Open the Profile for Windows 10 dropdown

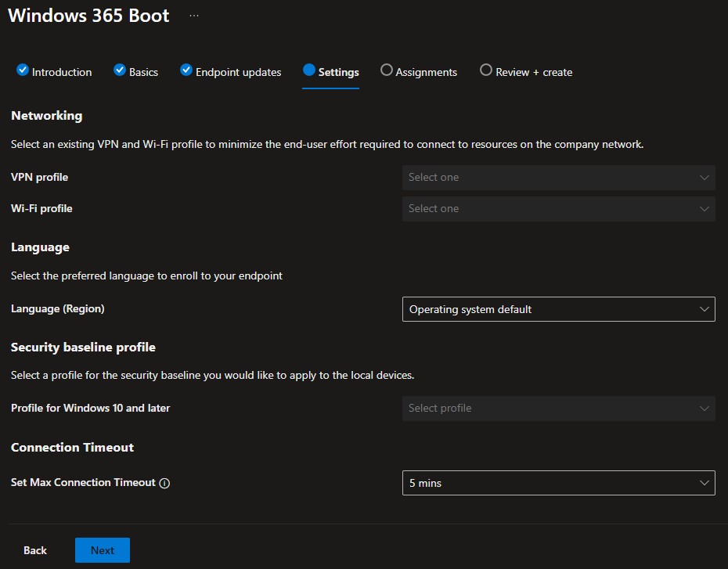(x=558, y=408)
